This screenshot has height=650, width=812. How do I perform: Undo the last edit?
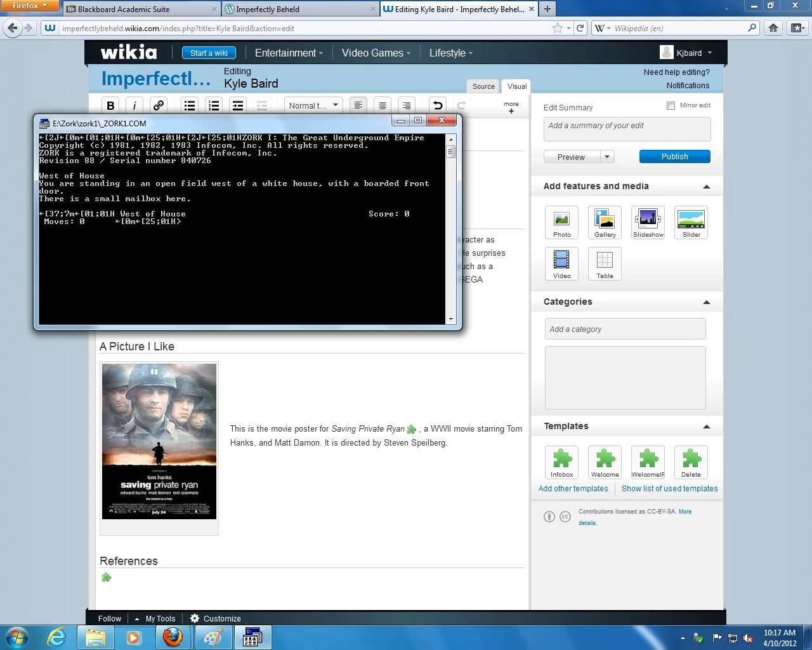click(438, 105)
